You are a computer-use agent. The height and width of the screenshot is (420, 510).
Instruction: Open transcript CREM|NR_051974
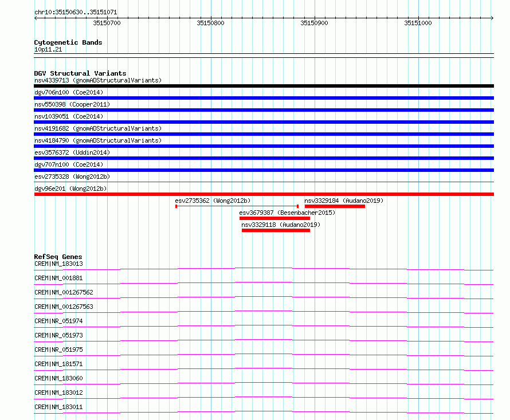[58, 321]
